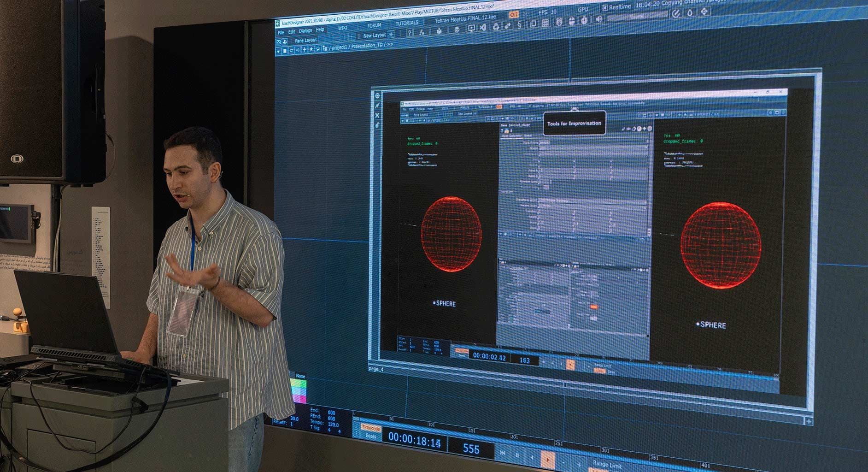Expand the path bar dropdown arrow
The height and width of the screenshot is (472, 868).
(x=278, y=52)
